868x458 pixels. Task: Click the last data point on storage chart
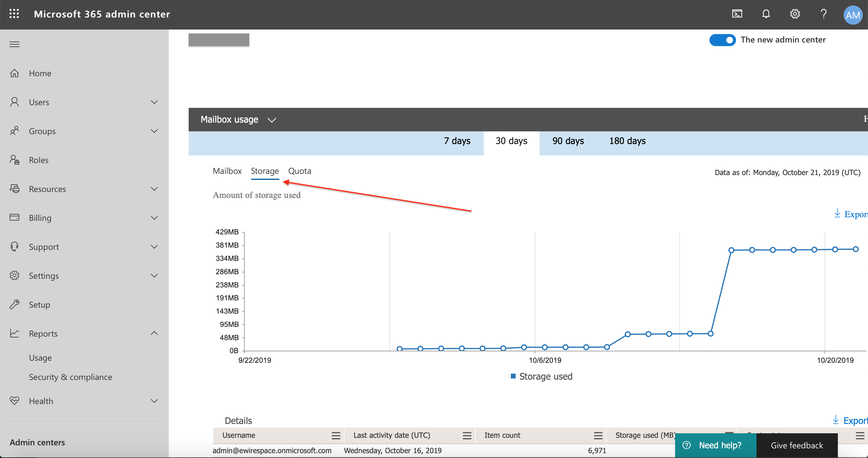856,249
